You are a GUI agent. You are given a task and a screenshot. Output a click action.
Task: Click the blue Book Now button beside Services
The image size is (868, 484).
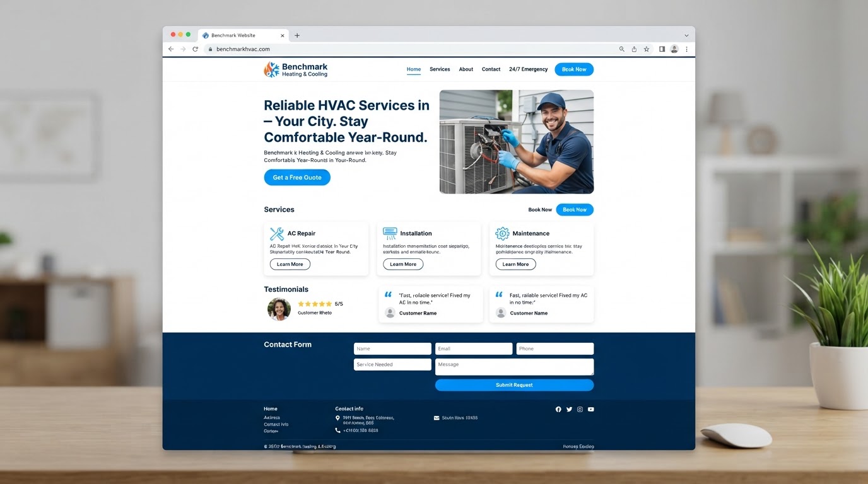pyautogui.click(x=575, y=210)
